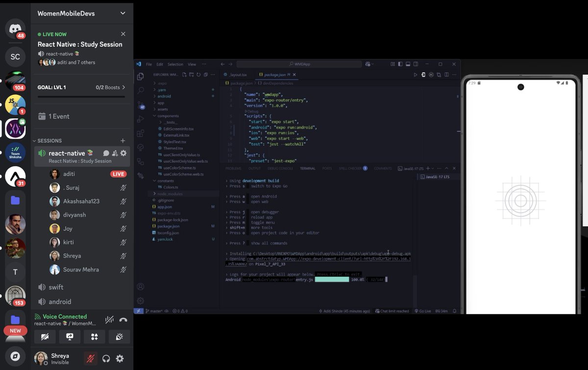Start an activity button
The image size is (588, 370).
95,337
